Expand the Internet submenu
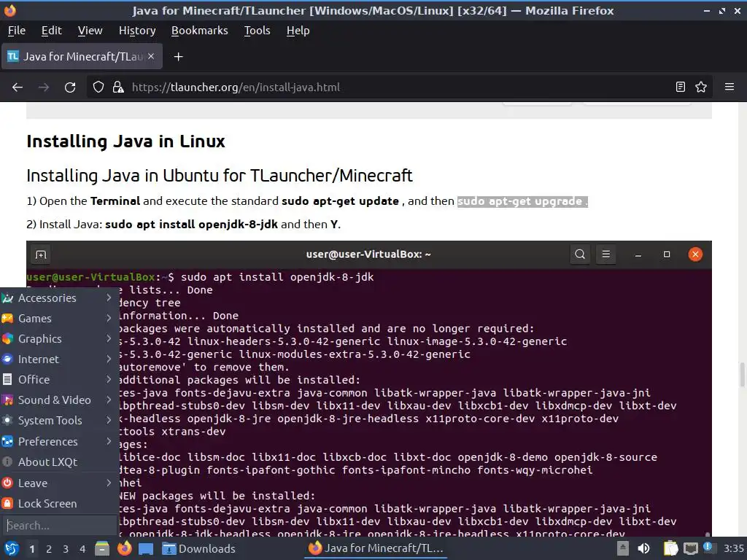The height and width of the screenshot is (560, 747). click(x=59, y=359)
